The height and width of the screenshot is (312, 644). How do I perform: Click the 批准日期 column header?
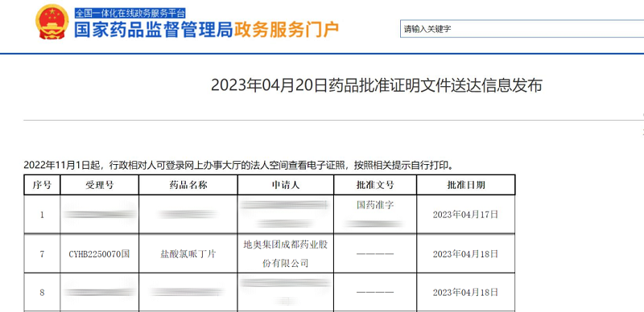pos(466,185)
